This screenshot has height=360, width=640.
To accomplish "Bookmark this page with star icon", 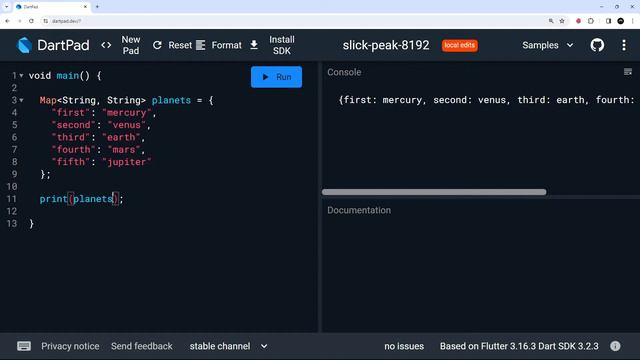I will click(562, 21).
